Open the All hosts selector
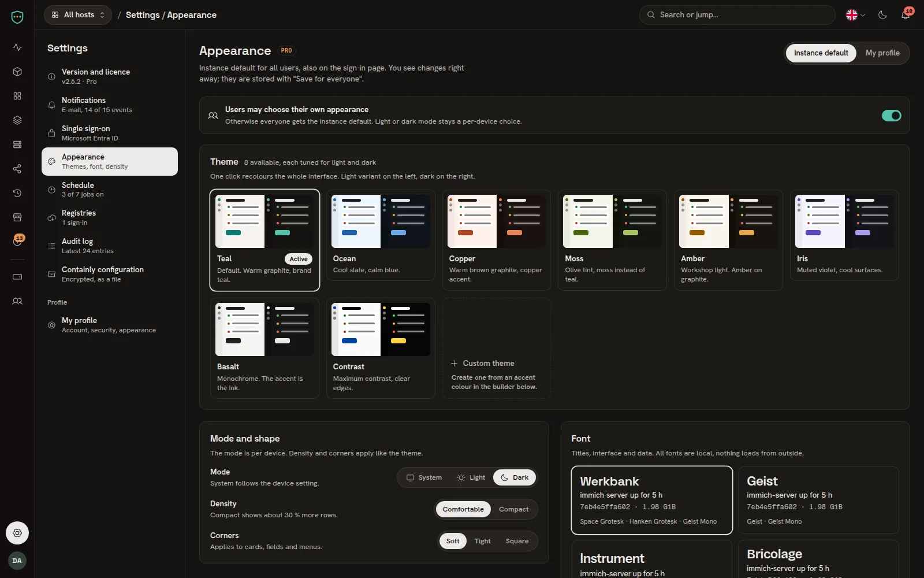Image resolution: width=924 pixels, height=578 pixels. pyautogui.click(x=78, y=15)
